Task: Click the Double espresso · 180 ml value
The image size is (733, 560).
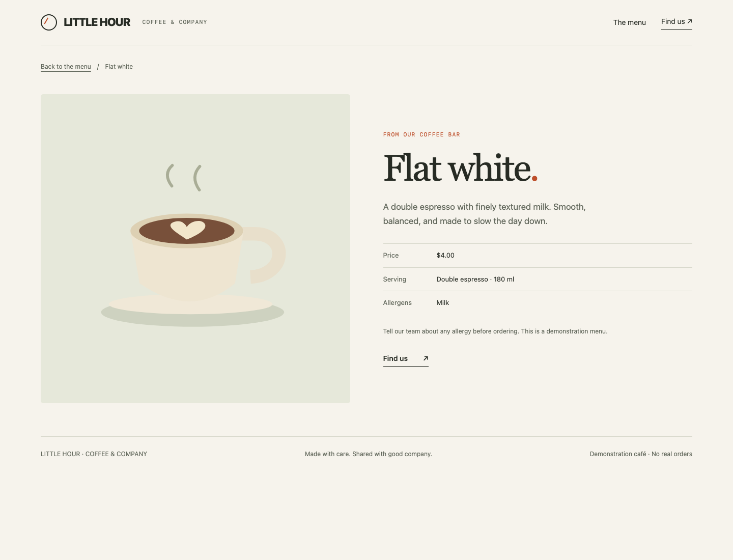Action: click(475, 279)
